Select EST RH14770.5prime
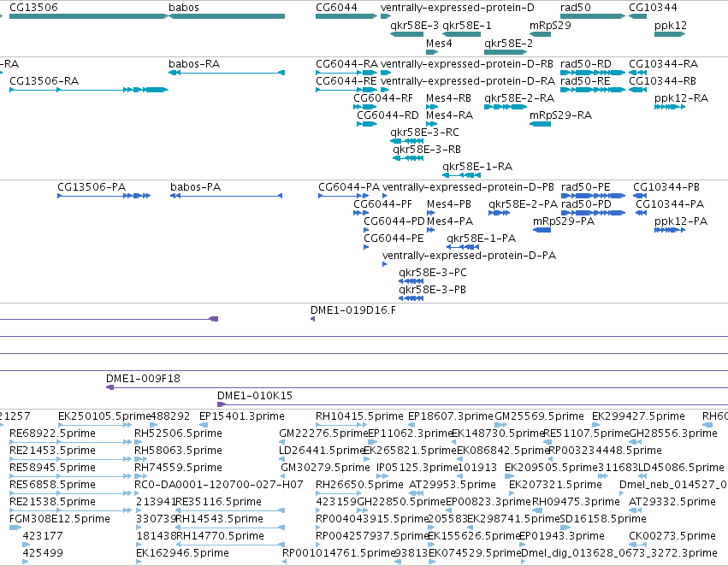 [230, 545]
